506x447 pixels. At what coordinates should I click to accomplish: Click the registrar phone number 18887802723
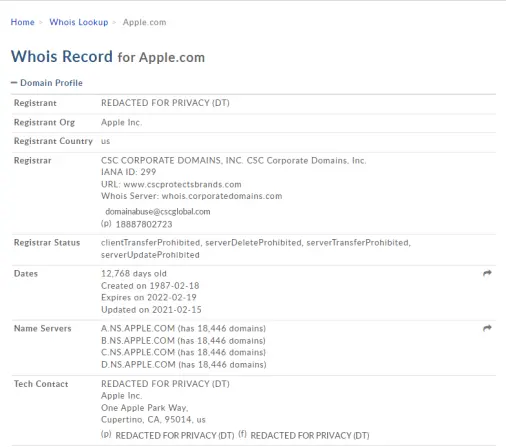(x=144, y=224)
